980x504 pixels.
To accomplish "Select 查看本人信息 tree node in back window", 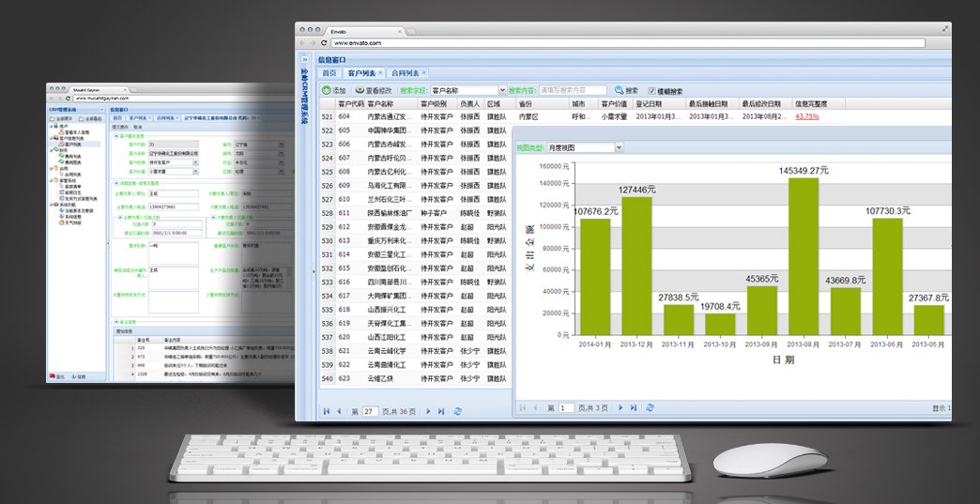I will [74, 132].
